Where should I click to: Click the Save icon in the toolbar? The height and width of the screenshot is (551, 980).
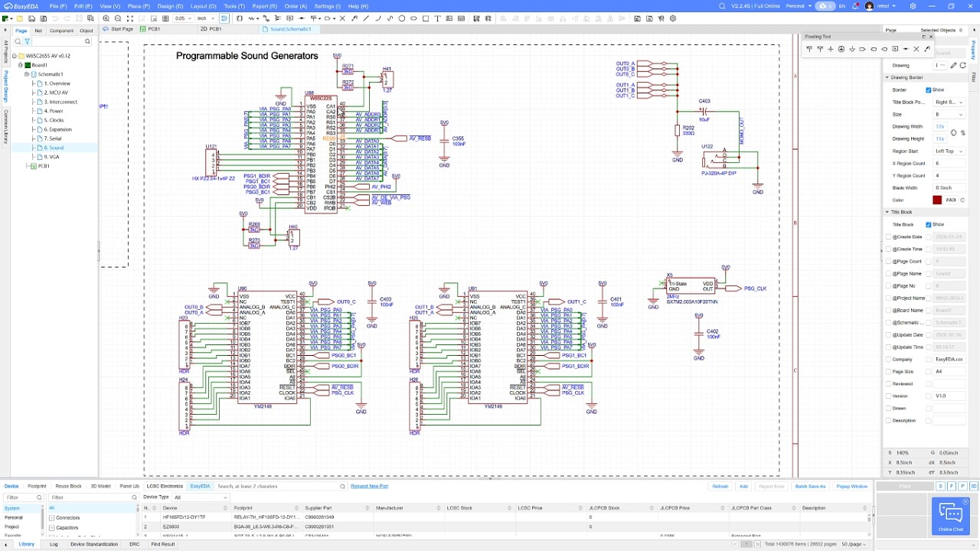(x=32, y=18)
